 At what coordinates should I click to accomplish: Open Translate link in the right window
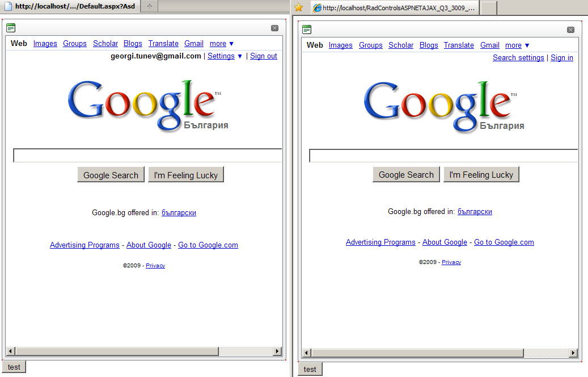459,45
